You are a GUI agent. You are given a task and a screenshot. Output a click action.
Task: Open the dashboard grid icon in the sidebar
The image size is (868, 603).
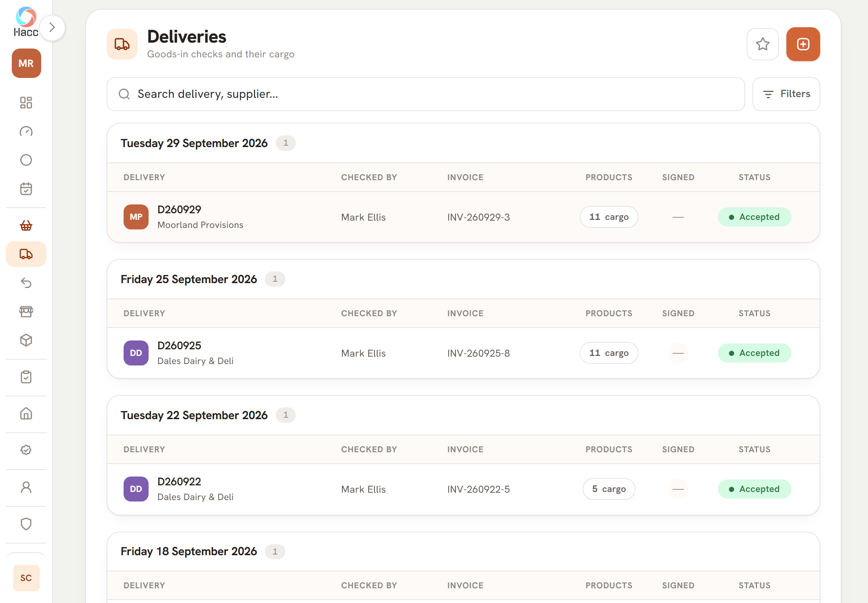[x=26, y=102]
